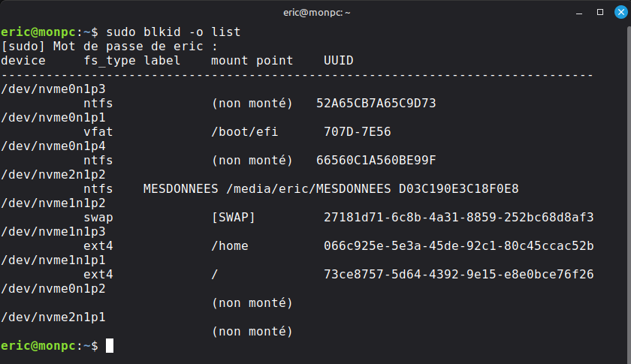Maximize the terminal window
631x364 pixels.
[x=599, y=13]
